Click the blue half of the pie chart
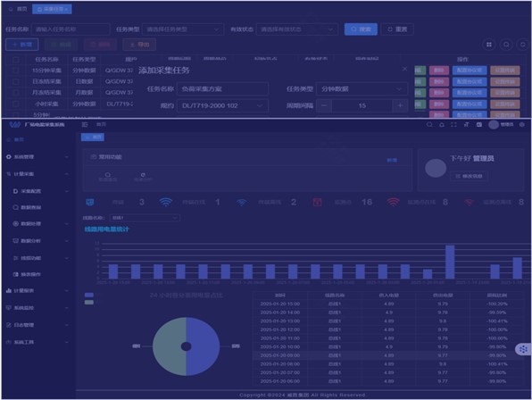The image size is (532, 400). coord(204,346)
